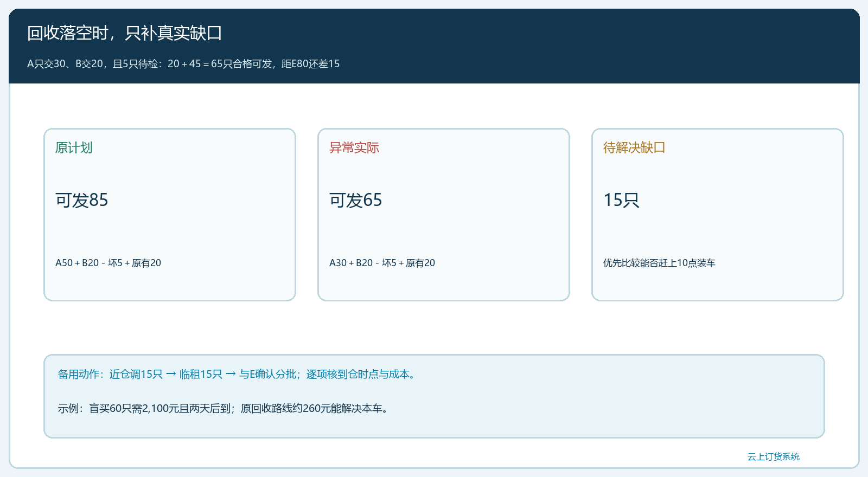Open the 云上订货系统 link
The width and height of the screenshot is (868, 477).
[x=774, y=456]
